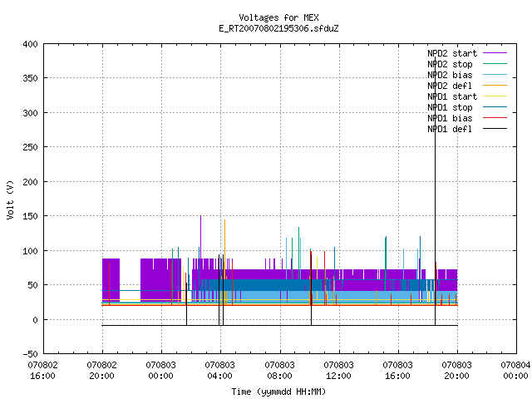The width and height of the screenshot is (532, 399).
Task: Click the red NPD1 bias legend line
Action: [x=495, y=118]
